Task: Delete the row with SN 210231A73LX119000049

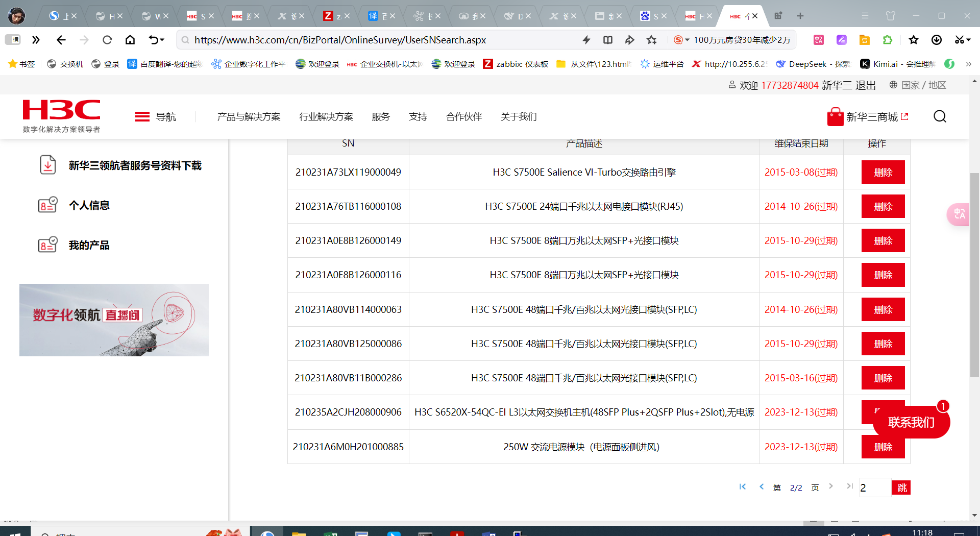Action: point(883,172)
